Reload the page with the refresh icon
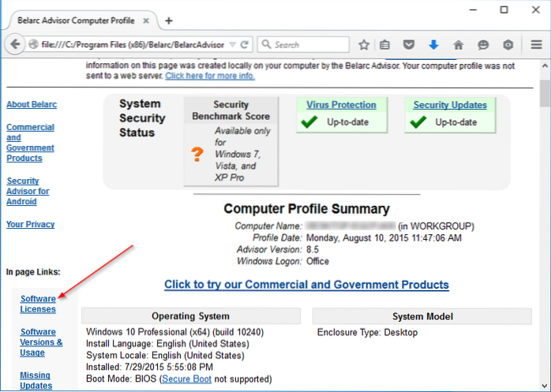Viewport: 551px width, 392px height. (x=246, y=45)
